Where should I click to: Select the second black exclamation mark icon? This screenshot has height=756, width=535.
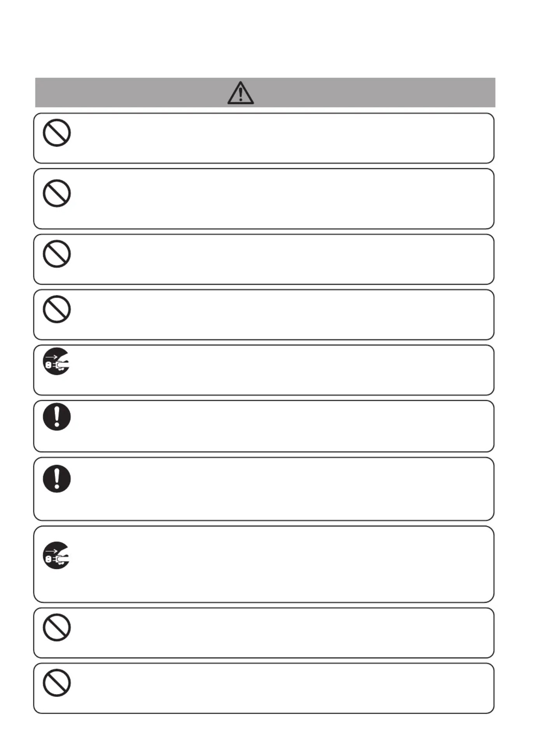point(57,479)
